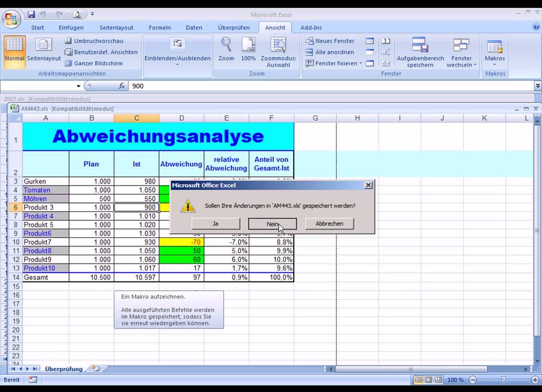The height and width of the screenshot is (392, 542).
Task: Go to first sheet navigation arrow
Action: (x=13, y=369)
